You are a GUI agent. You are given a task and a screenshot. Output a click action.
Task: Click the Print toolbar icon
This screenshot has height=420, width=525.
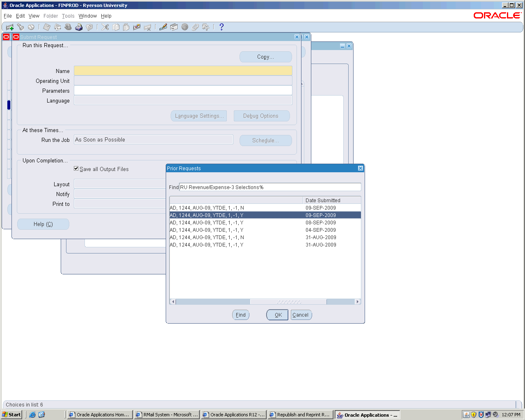pos(79,27)
